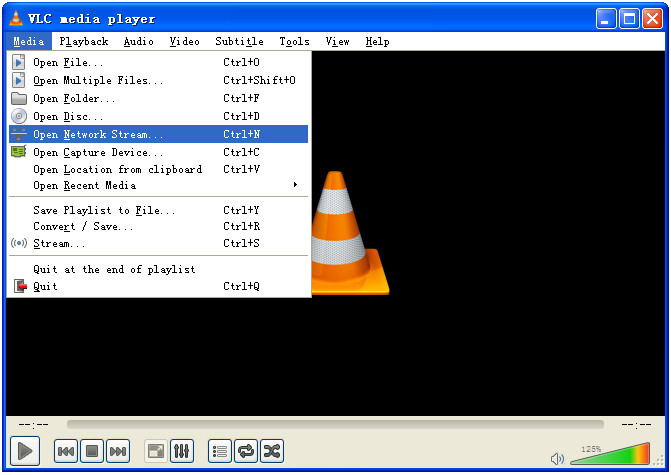
Task: Expand Open Recent Media submenu
Action: (158, 186)
